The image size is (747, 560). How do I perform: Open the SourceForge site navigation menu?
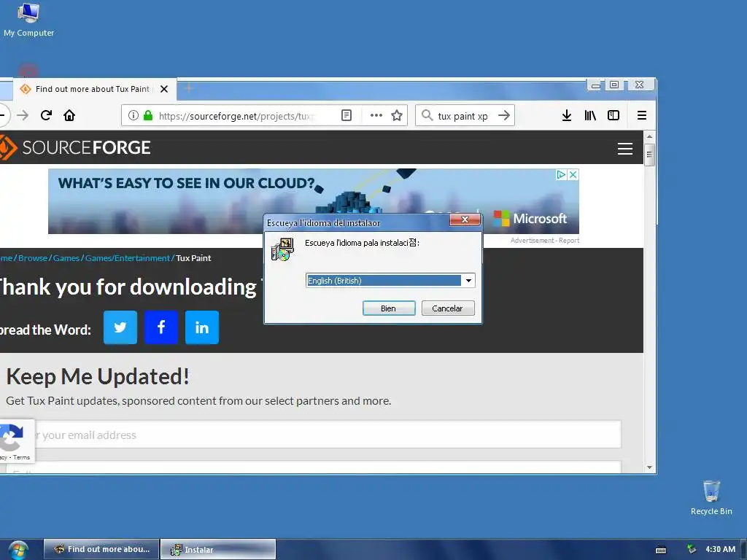point(625,149)
